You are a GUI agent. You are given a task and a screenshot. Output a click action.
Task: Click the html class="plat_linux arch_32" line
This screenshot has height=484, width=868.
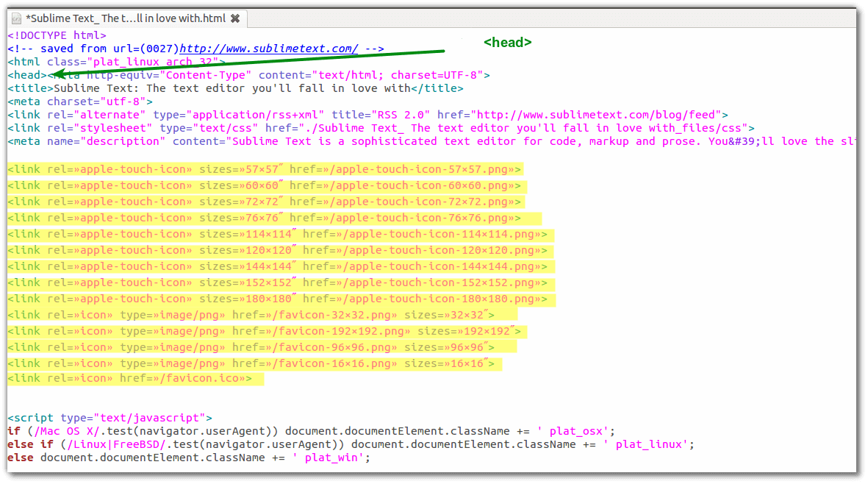[x=117, y=62]
